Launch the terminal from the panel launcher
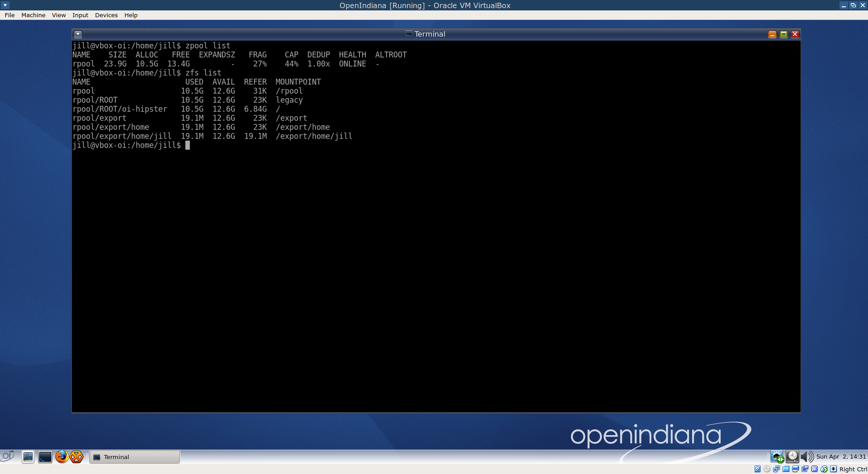868x474 pixels. 45,457
